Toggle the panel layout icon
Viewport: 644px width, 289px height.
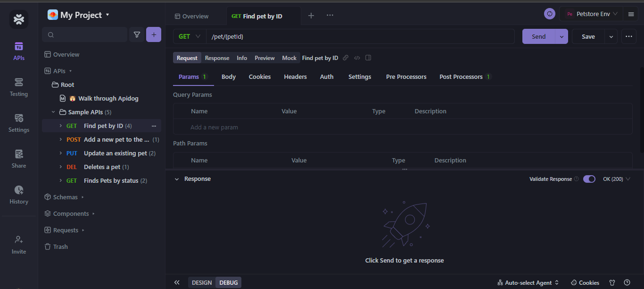(x=368, y=58)
